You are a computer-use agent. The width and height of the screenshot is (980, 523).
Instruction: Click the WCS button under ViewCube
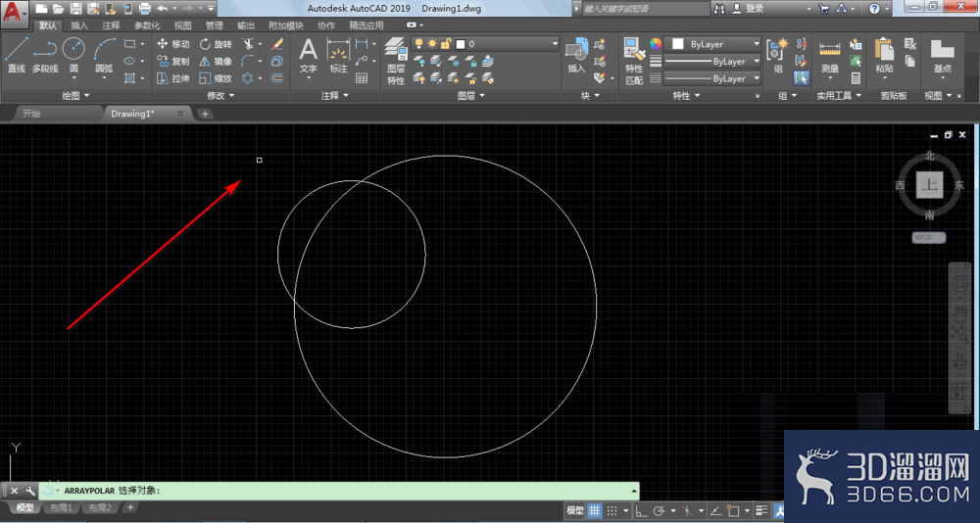(x=929, y=237)
